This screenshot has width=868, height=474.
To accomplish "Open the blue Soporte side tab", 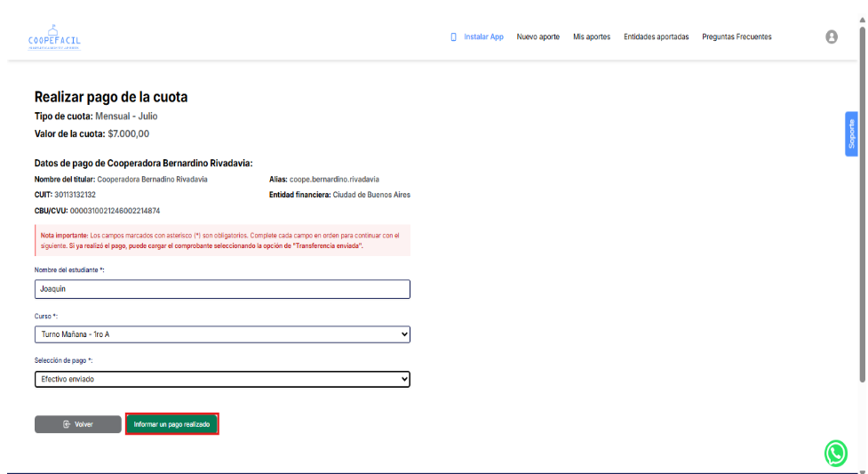I will coord(851,133).
